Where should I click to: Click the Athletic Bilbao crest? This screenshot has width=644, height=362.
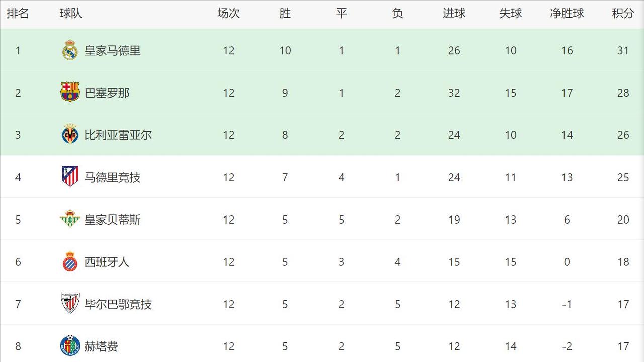click(x=70, y=304)
